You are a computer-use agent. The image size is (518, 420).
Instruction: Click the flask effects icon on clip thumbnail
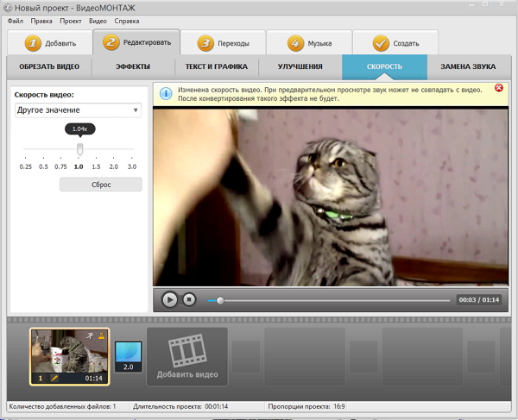point(101,335)
